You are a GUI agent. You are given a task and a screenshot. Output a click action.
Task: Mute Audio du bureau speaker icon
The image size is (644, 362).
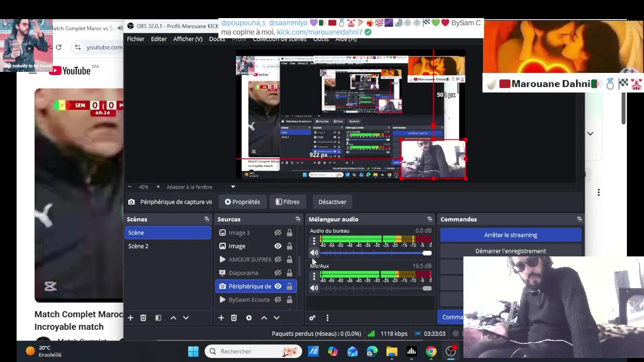[x=314, y=253]
